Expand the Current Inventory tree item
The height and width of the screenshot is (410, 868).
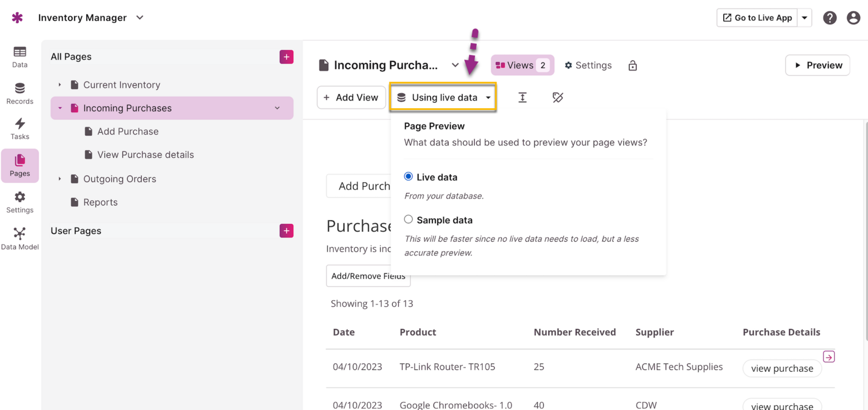(x=60, y=85)
